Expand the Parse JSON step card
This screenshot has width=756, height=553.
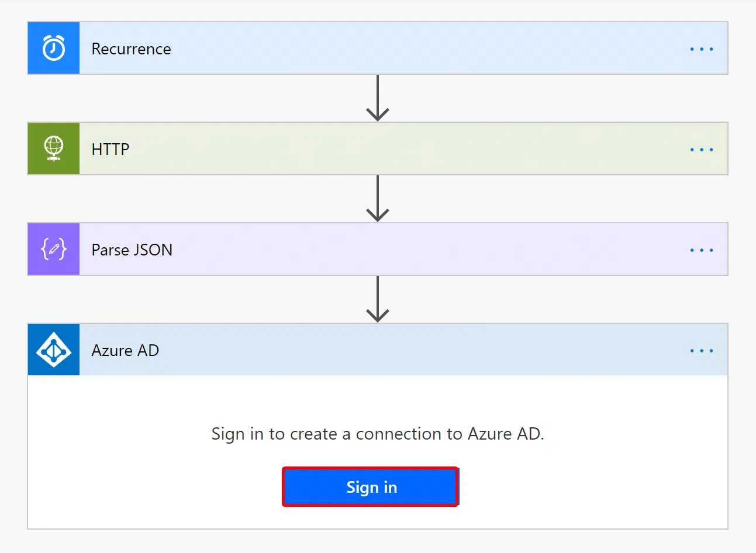tap(378, 249)
